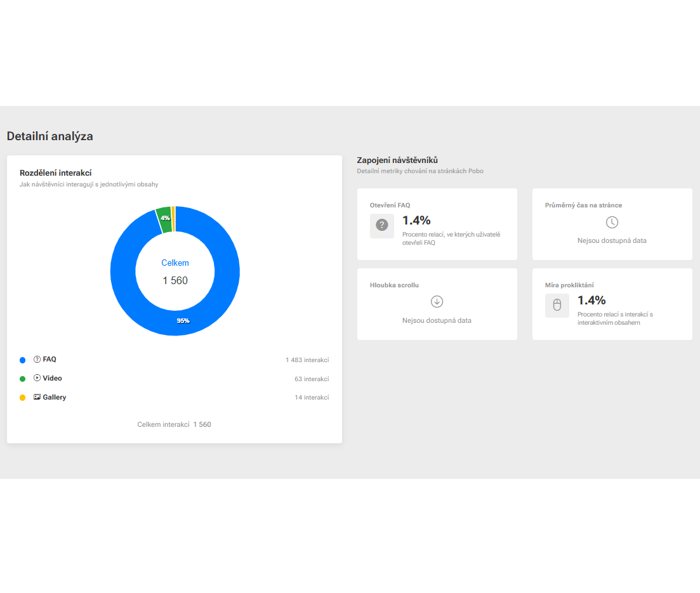The width and height of the screenshot is (700, 593).
Task: Click the clock icon on Průměrný čas card
Action: tap(612, 223)
